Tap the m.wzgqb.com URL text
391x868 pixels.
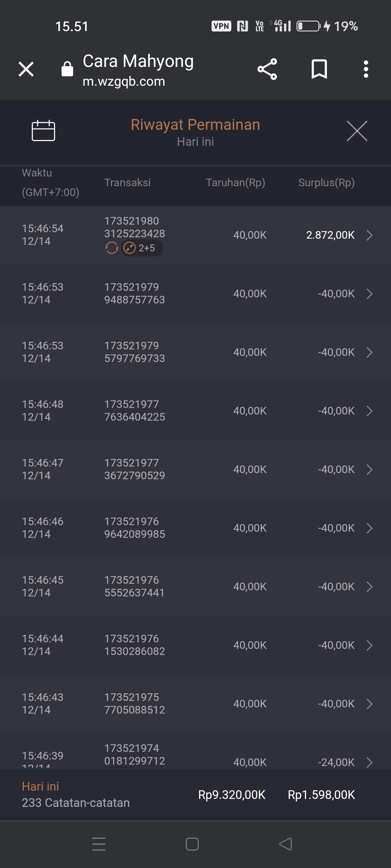[124, 81]
